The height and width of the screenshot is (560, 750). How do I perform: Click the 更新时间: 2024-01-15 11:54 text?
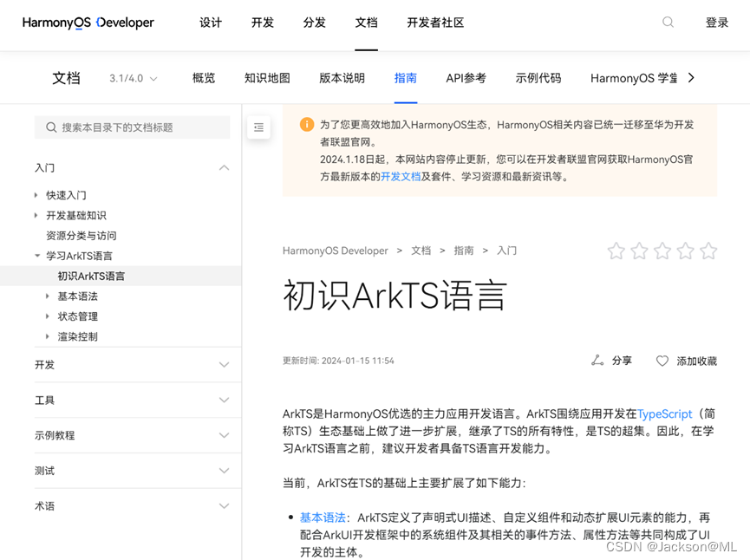point(338,361)
